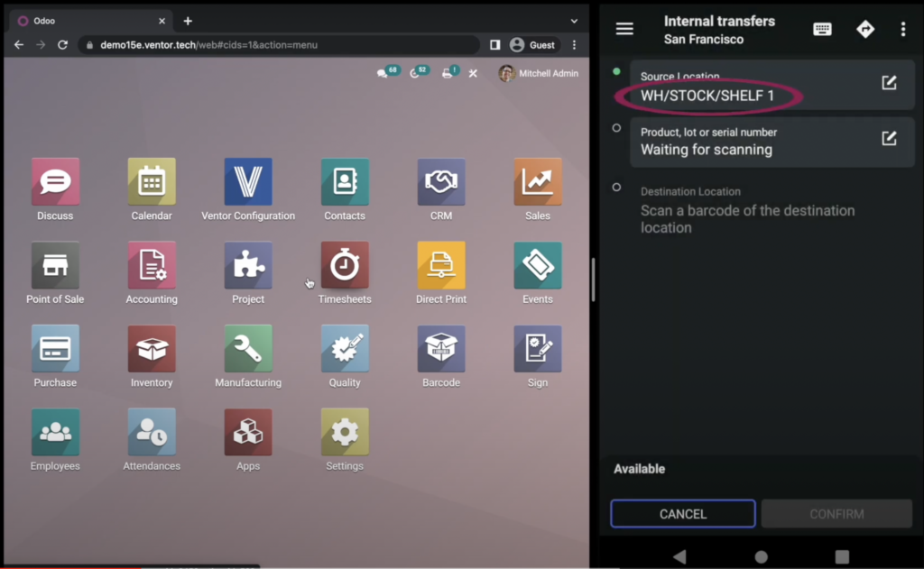
Task: Open the Inventory app
Action: pos(152,349)
